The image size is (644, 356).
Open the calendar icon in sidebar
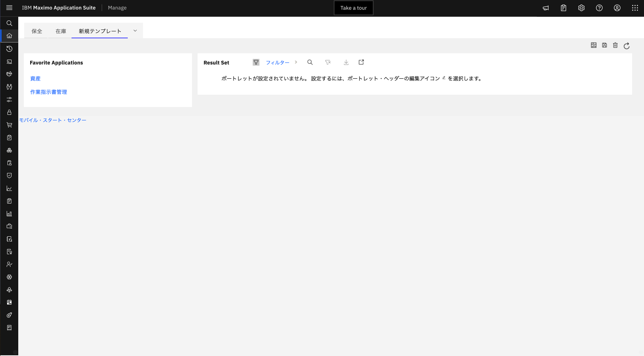coord(9,302)
